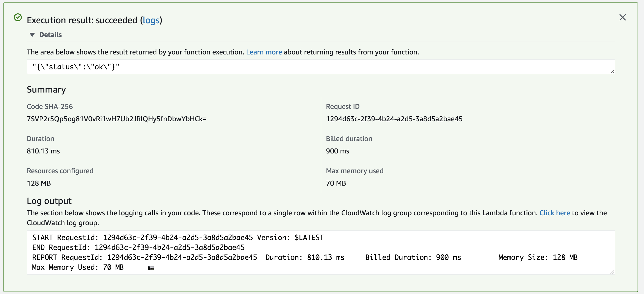Screen dimensions: 644x294
Task: Click the green success checkmark icon
Action: coord(18,18)
